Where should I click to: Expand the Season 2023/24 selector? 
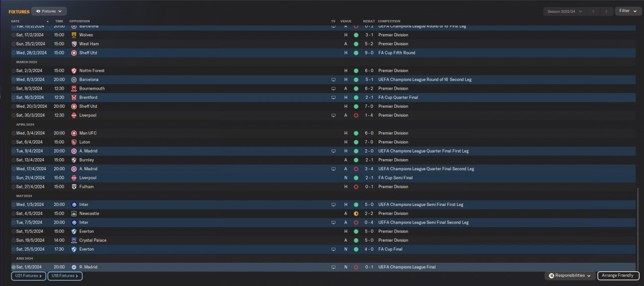point(565,11)
